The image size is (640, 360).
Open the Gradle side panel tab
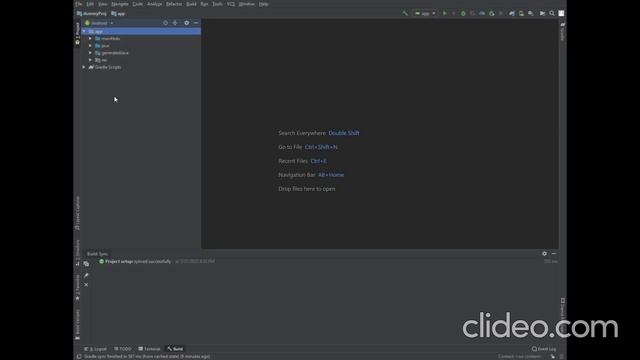(x=562, y=32)
